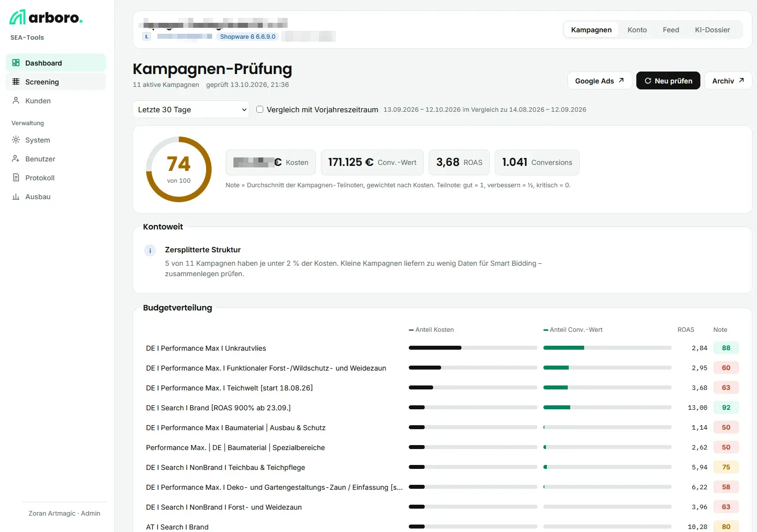
Task: Click the System gear icon
Action: pos(16,140)
